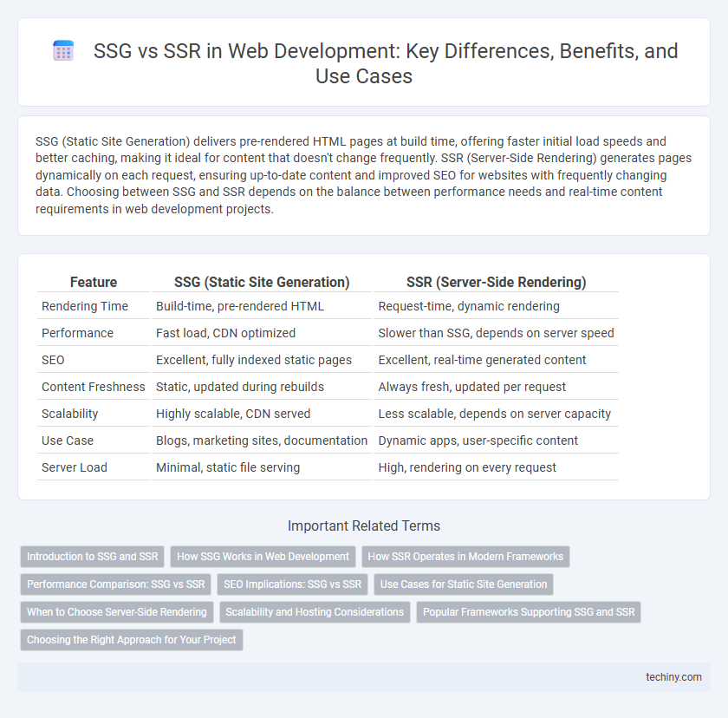Click the 'Scalability' row label
Viewport: 728px width, 718px height.
(x=69, y=414)
